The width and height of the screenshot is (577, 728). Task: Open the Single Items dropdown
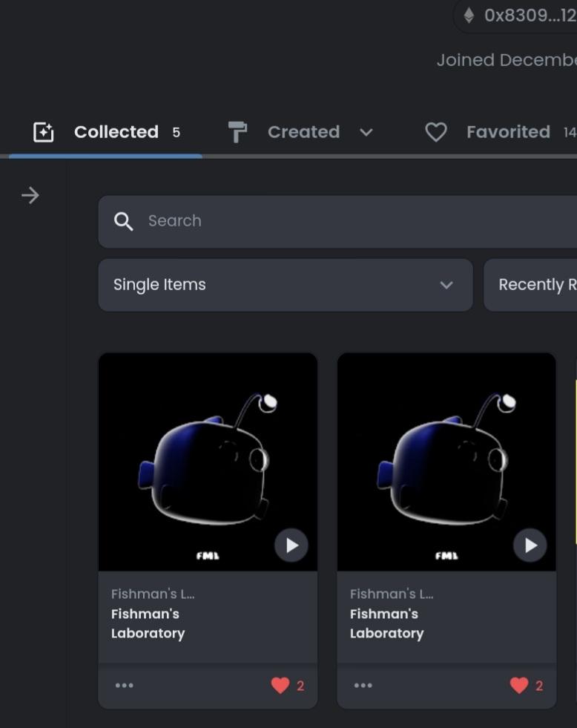(x=286, y=285)
